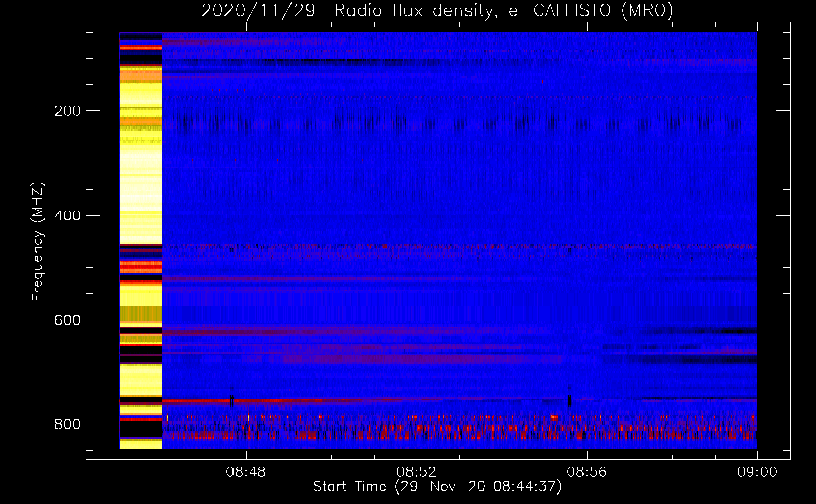Screen dimensions: 816x504
Task: Click the 'Frequency (MHZ)' axis label
Action: 38,242
